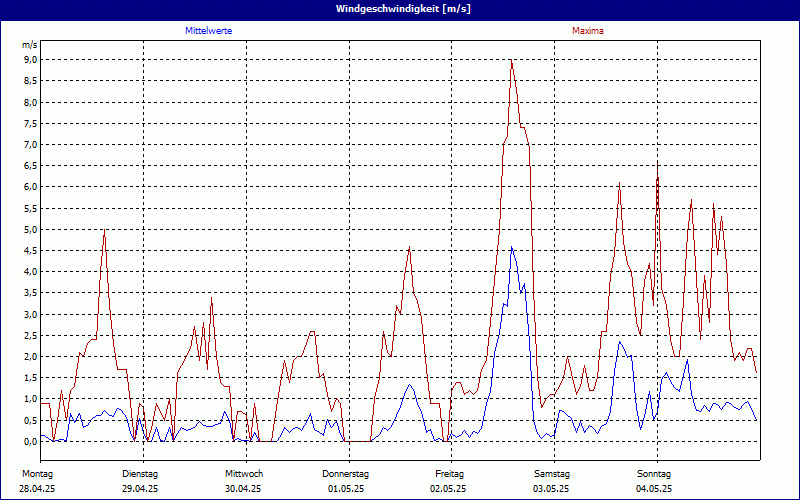Click the Windgeschwindigkeit [m/s] title
This screenshot has height=500, width=800.
click(403, 9)
